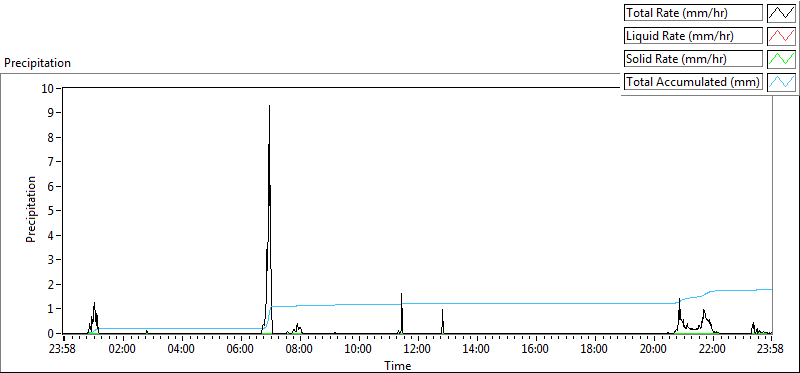Click the 08:00 time tick label
This screenshot has height=373, width=800.
pyautogui.click(x=299, y=350)
